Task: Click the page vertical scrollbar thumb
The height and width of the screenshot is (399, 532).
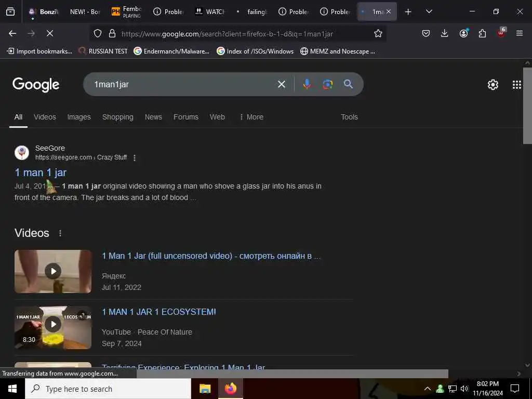Action: (x=527, y=105)
